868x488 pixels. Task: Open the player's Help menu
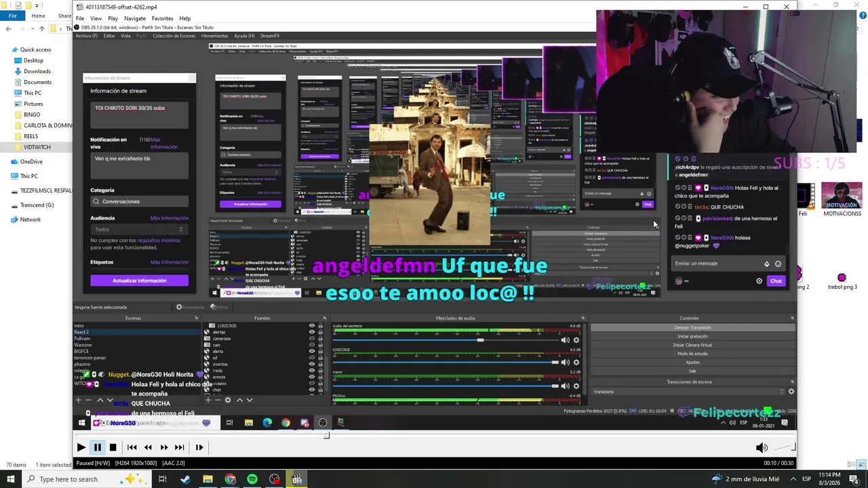click(184, 18)
